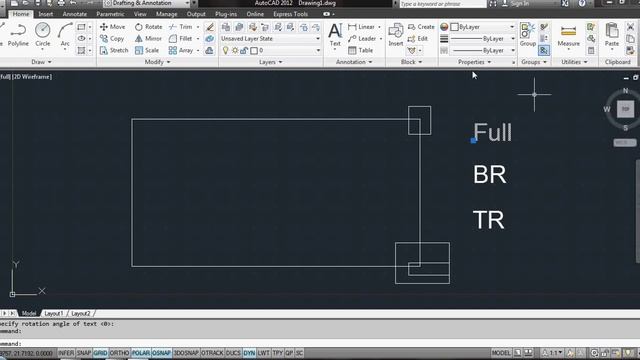The height and width of the screenshot is (360, 640).
Task: Choose the Leader annotation tool
Action: coord(362,39)
